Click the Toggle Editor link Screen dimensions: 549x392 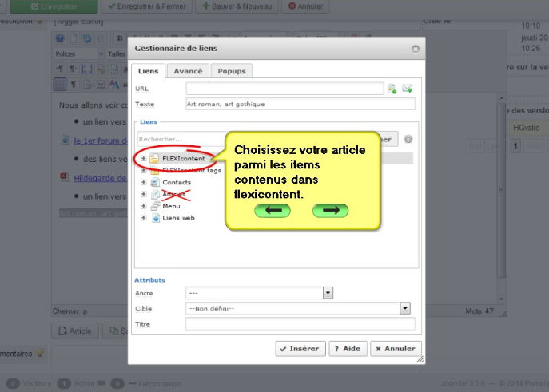(78, 22)
